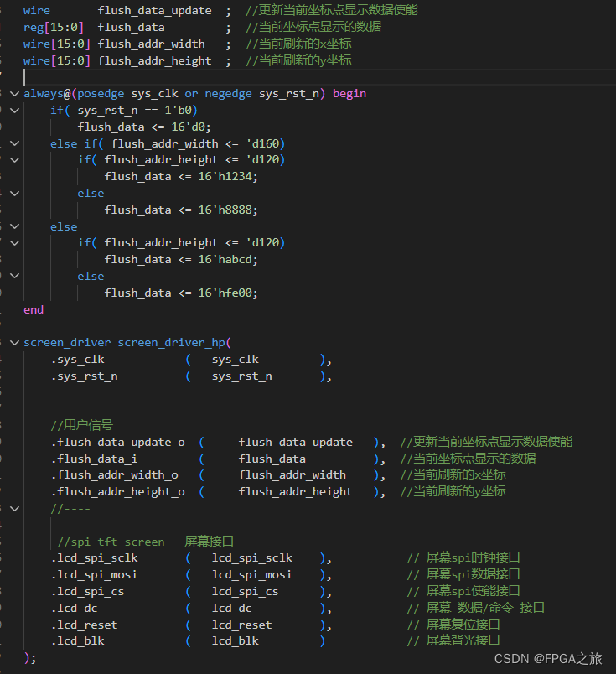This screenshot has width=616, height=674.
Task: Click the // 屏幕背光接口 comment
Action: [x=453, y=640]
